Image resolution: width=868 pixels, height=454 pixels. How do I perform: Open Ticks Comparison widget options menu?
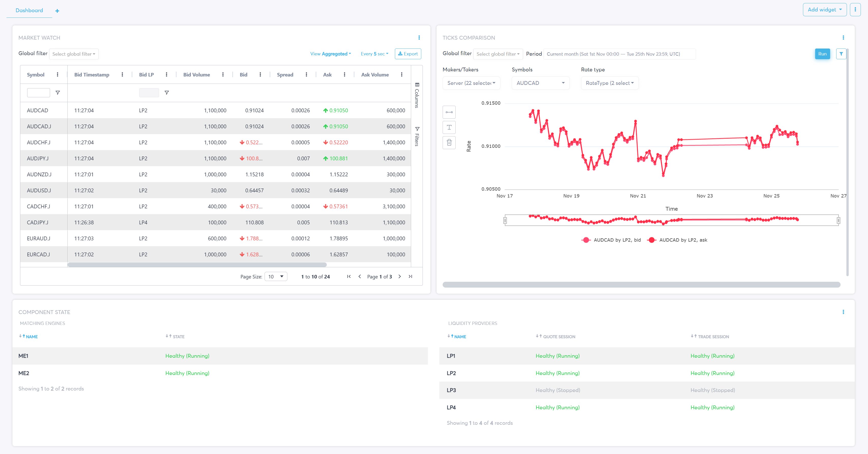843,38
